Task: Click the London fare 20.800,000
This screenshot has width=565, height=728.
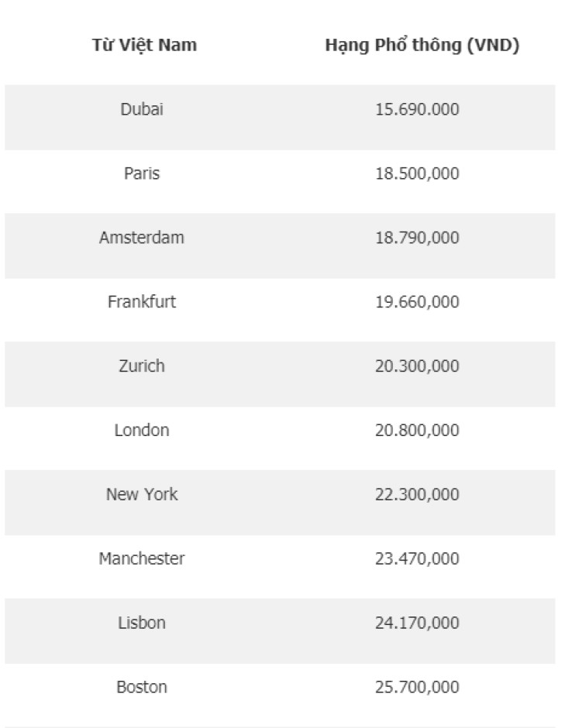Action: tap(417, 430)
